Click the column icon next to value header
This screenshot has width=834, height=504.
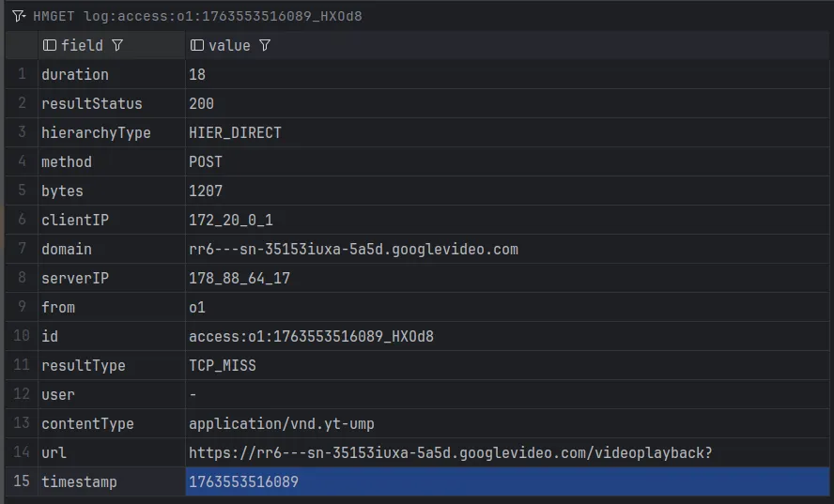tap(197, 45)
